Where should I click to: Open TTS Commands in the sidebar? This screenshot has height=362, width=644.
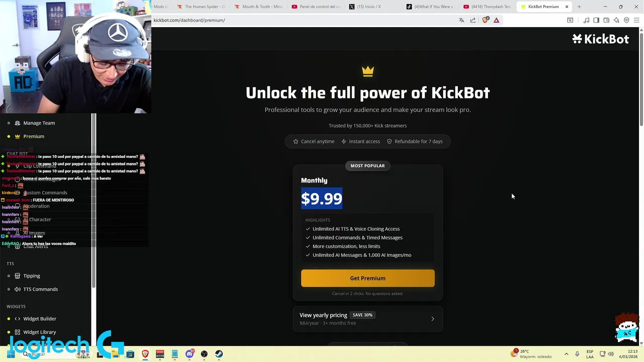[x=40, y=289]
